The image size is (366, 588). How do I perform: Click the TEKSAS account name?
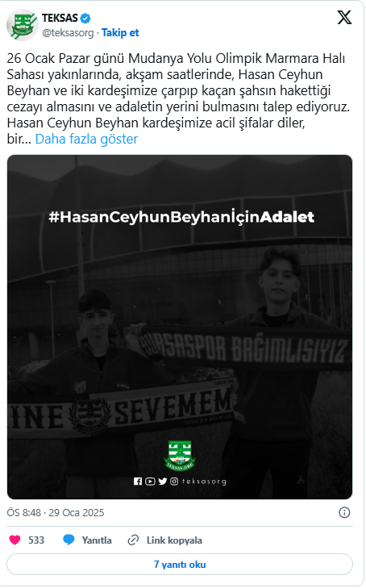point(60,18)
